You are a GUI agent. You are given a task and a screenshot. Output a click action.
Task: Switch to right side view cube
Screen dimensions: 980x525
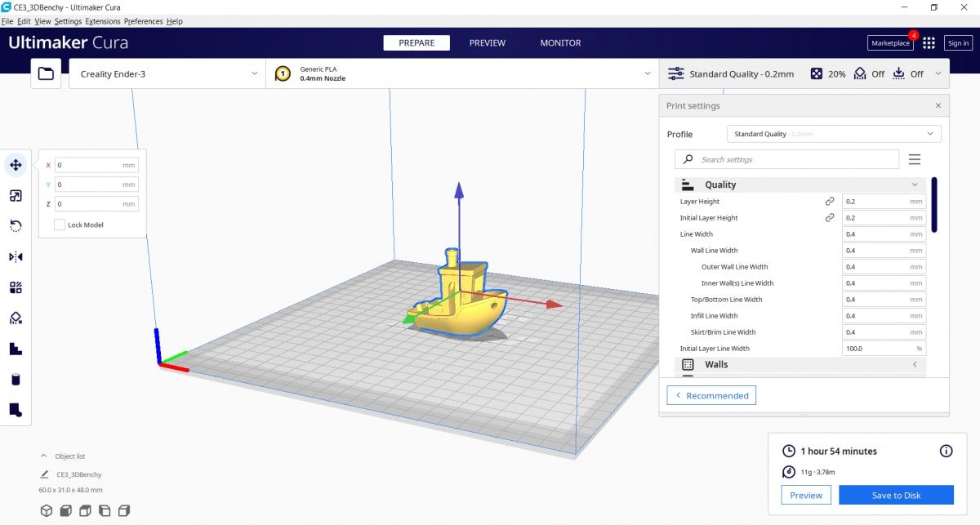[x=124, y=511]
